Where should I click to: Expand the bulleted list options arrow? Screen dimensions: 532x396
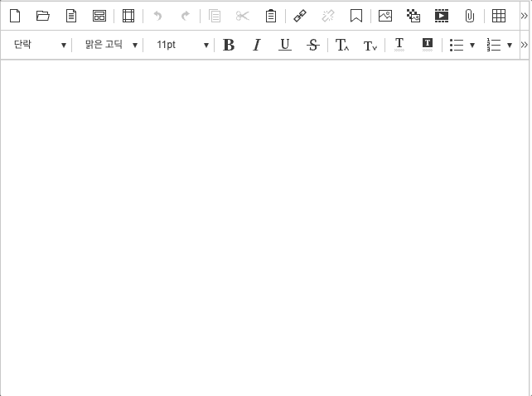point(472,45)
